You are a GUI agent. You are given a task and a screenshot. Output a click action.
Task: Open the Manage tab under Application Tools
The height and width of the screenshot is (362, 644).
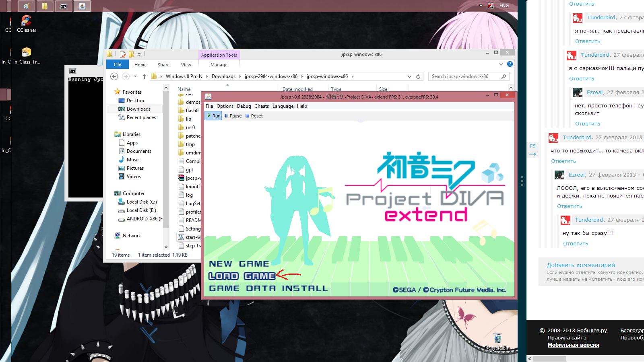click(219, 65)
